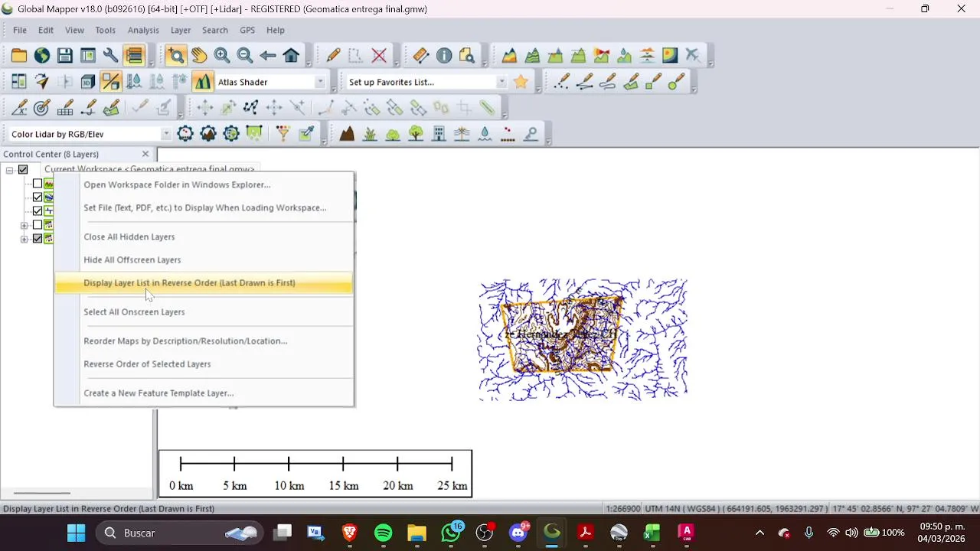Restore the previous view with the left arrow
Screen dimensions: 980x551
pos(268,55)
